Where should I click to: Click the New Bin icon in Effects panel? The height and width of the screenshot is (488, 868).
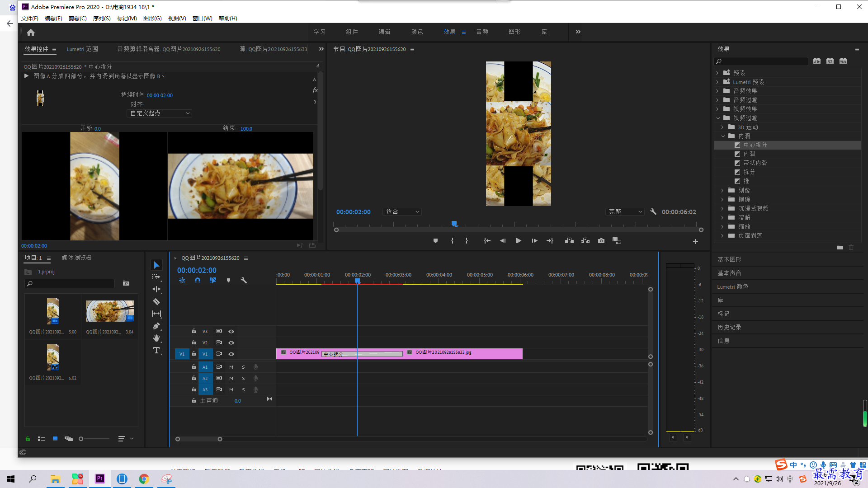click(840, 247)
